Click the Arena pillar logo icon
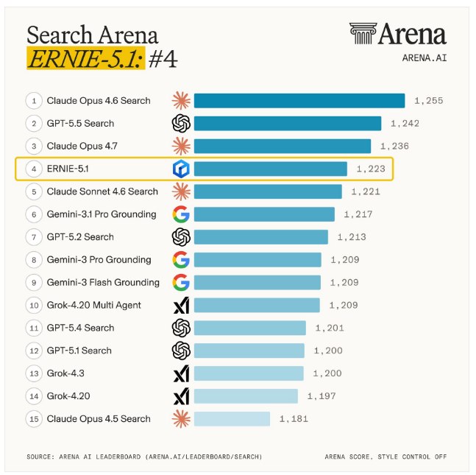Image resolution: width=476 pixels, height=475 pixels. pyautogui.click(x=363, y=33)
